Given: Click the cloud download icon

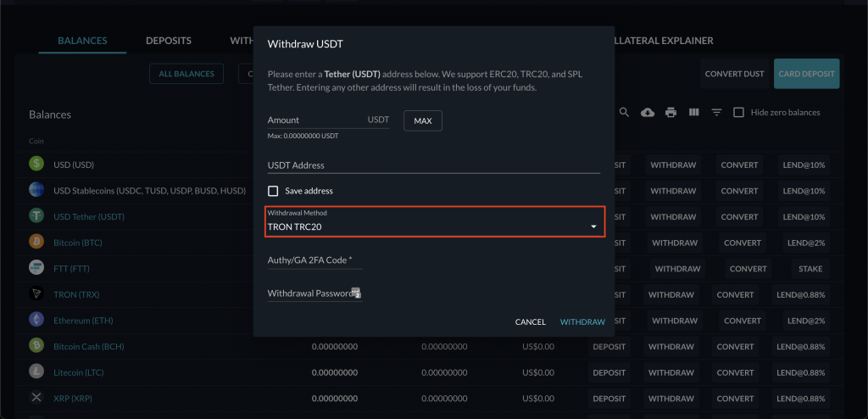Looking at the screenshot, I should click(647, 113).
